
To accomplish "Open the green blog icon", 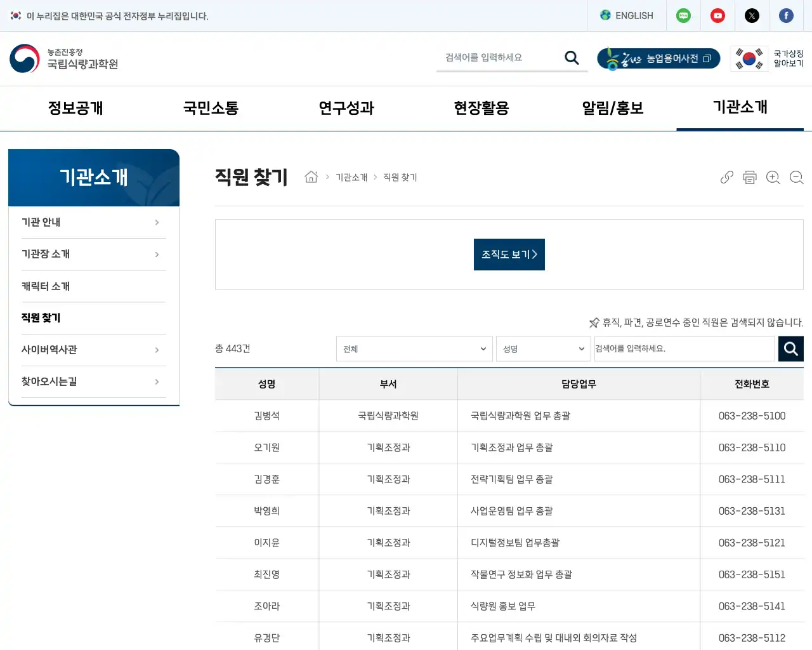I will [683, 15].
